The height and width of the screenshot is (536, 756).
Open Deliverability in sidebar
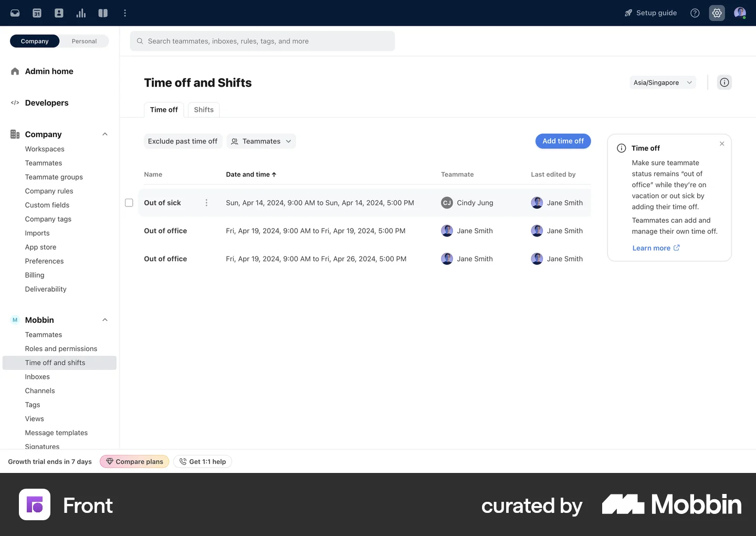point(46,290)
